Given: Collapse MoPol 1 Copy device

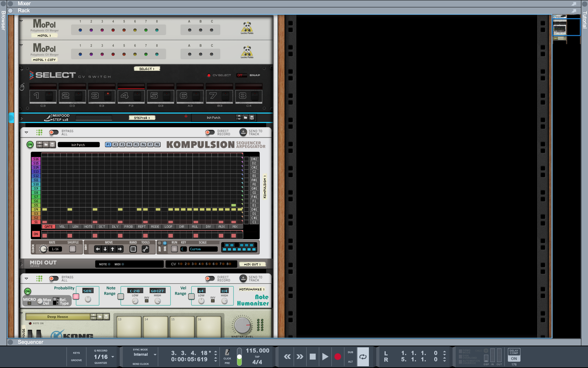Looking at the screenshot, I should point(21,45).
